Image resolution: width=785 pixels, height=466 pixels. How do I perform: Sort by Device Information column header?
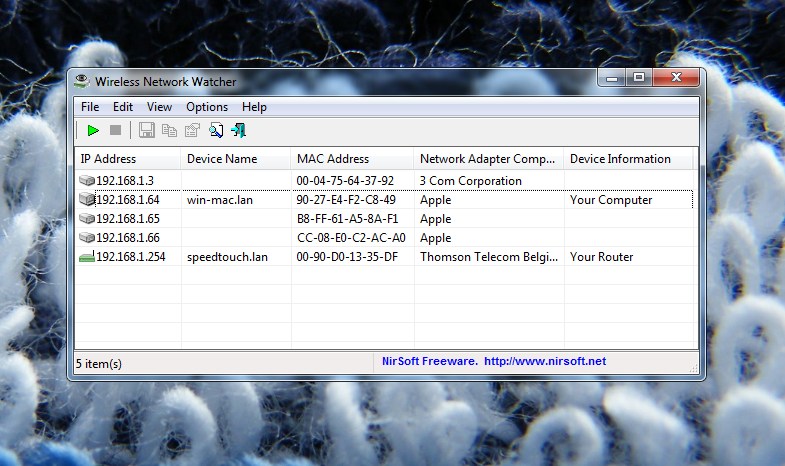tap(628, 159)
